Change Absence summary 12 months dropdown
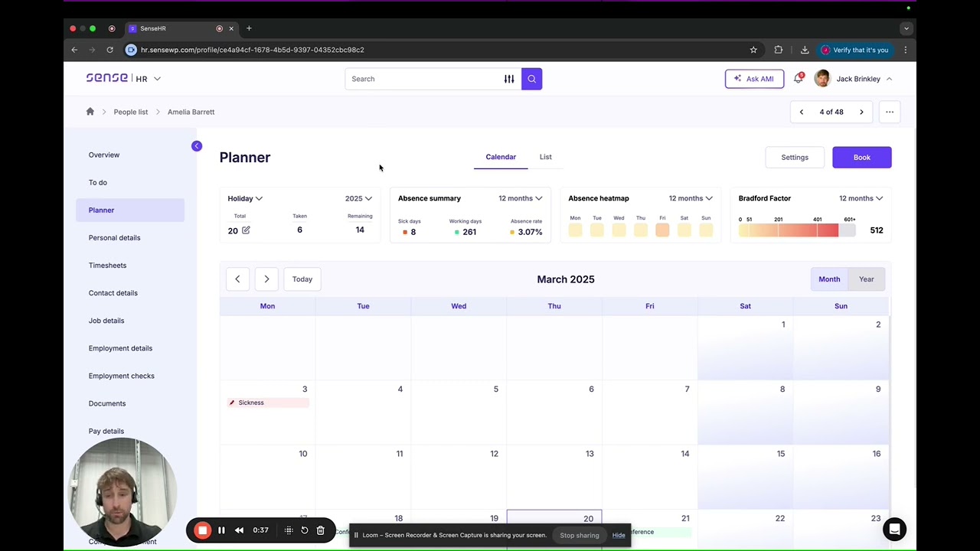 [520, 198]
